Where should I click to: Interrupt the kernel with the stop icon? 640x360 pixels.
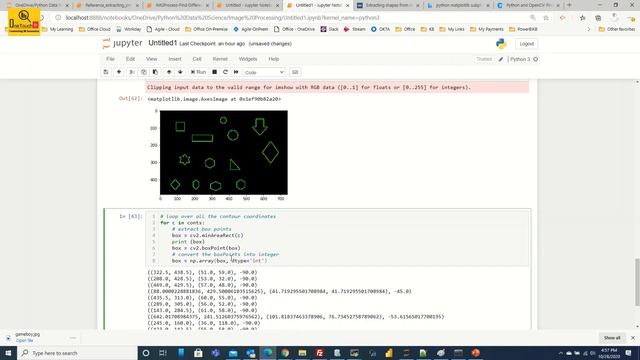(214, 72)
